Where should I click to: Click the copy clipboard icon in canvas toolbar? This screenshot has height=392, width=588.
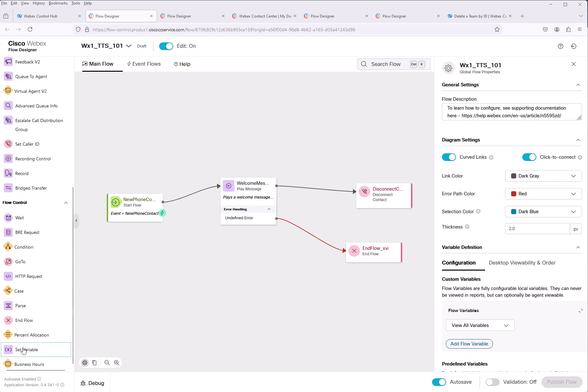94,363
